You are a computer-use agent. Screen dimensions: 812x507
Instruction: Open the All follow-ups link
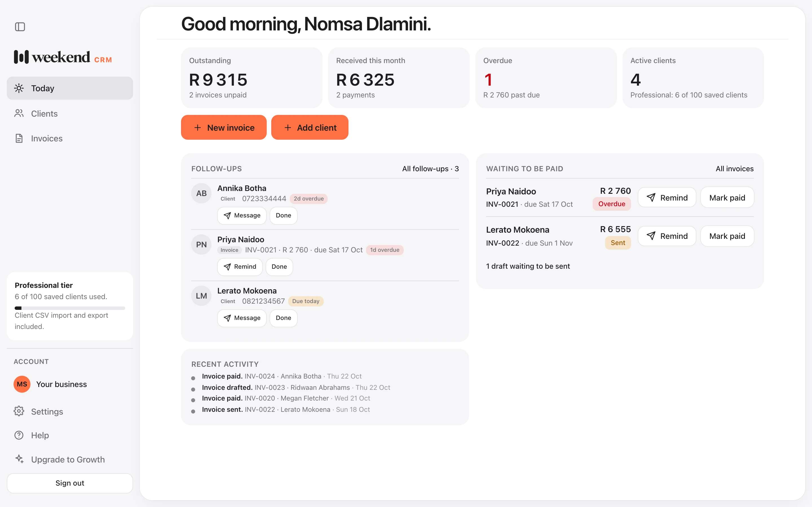[x=431, y=169]
